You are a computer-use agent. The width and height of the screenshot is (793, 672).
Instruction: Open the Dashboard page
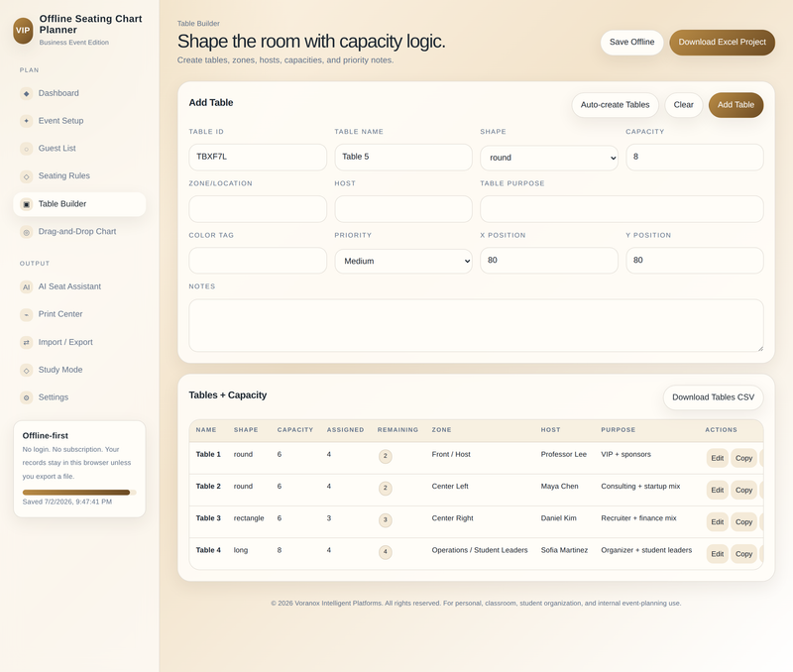click(x=79, y=93)
